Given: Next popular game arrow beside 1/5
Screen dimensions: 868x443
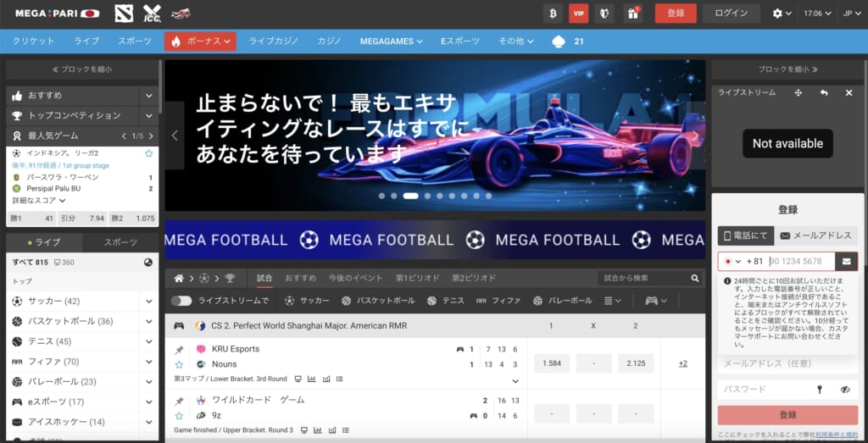Looking at the screenshot, I should 151,136.
